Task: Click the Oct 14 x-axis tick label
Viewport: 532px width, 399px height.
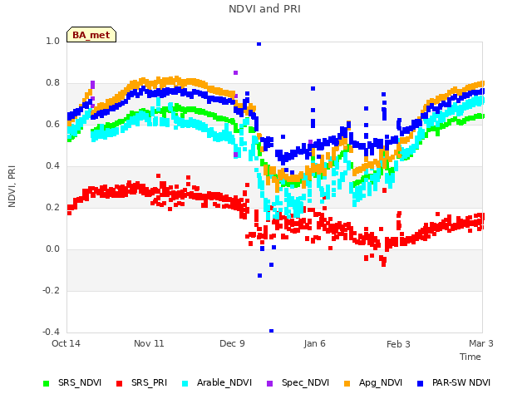Action: [66, 343]
